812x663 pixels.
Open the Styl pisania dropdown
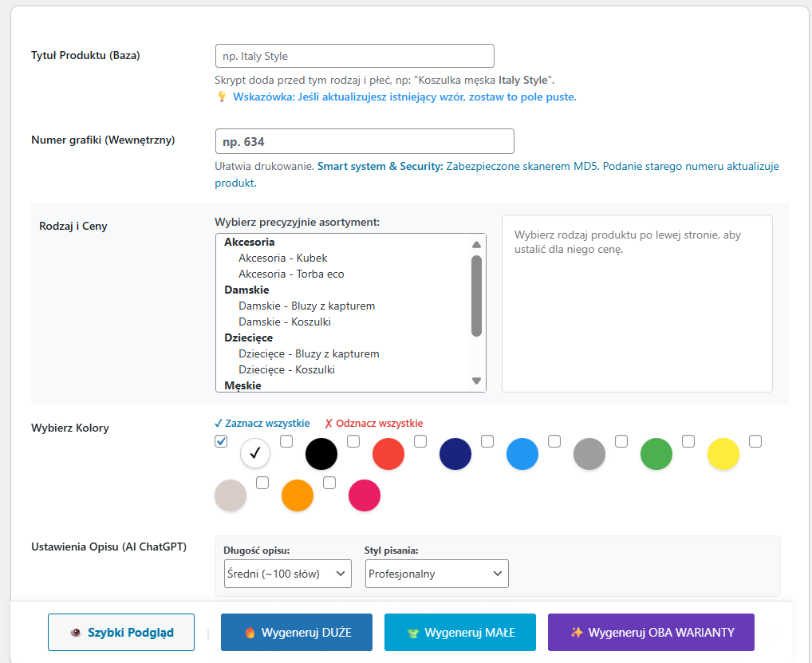click(x=437, y=574)
